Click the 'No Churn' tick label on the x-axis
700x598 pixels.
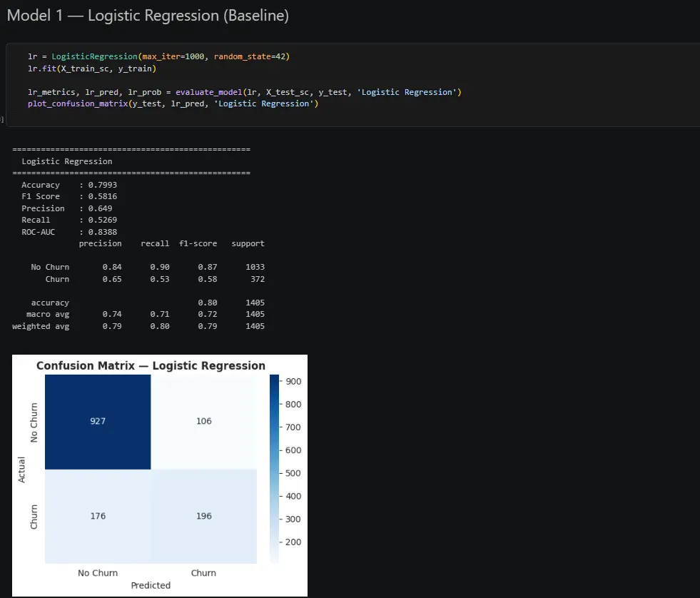point(98,573)
